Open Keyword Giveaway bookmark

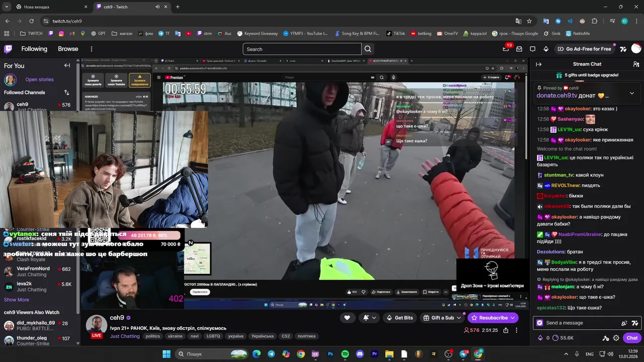click(x=257, y=34)
